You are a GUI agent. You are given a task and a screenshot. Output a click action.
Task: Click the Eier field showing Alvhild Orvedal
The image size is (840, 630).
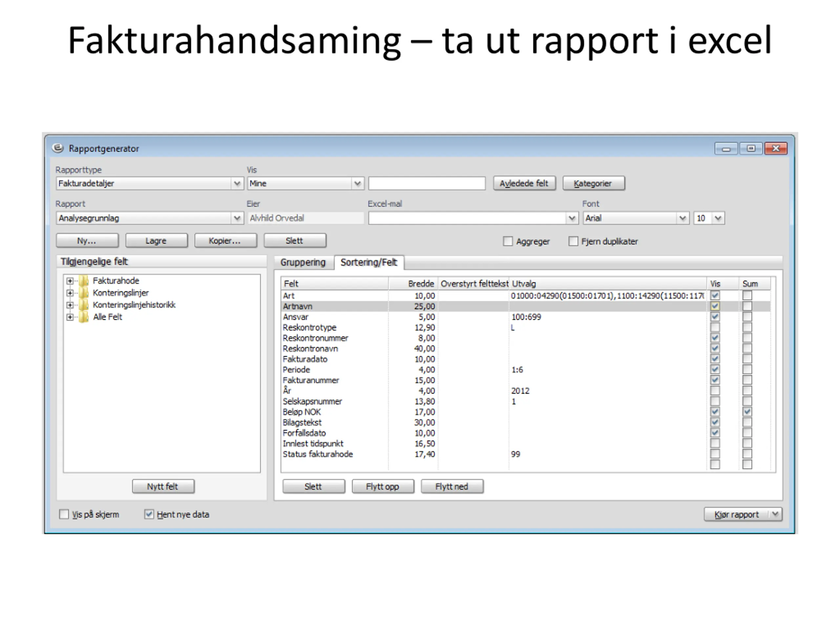click(306, 218)
